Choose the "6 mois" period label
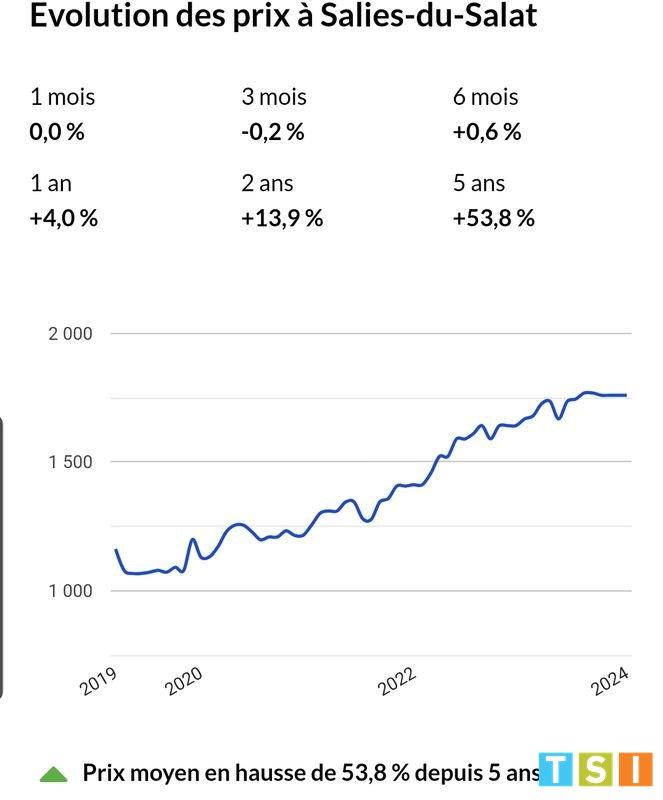Image resolution: width=663 pixels, height=800 pixels. (485, 98)
